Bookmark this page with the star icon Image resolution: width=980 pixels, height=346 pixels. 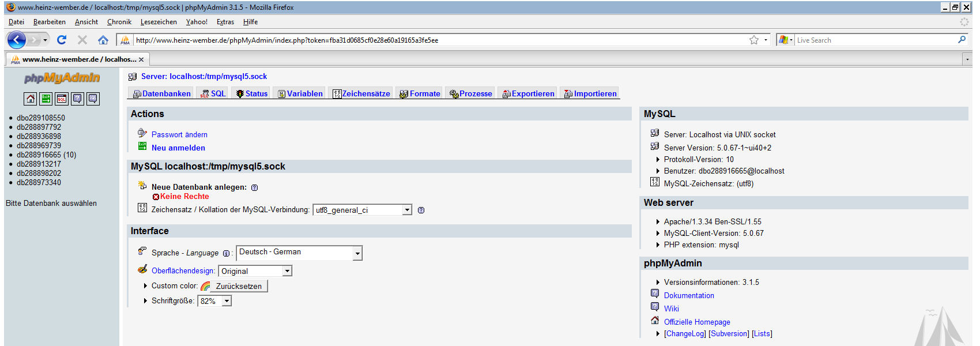click(x=754, y=40)
